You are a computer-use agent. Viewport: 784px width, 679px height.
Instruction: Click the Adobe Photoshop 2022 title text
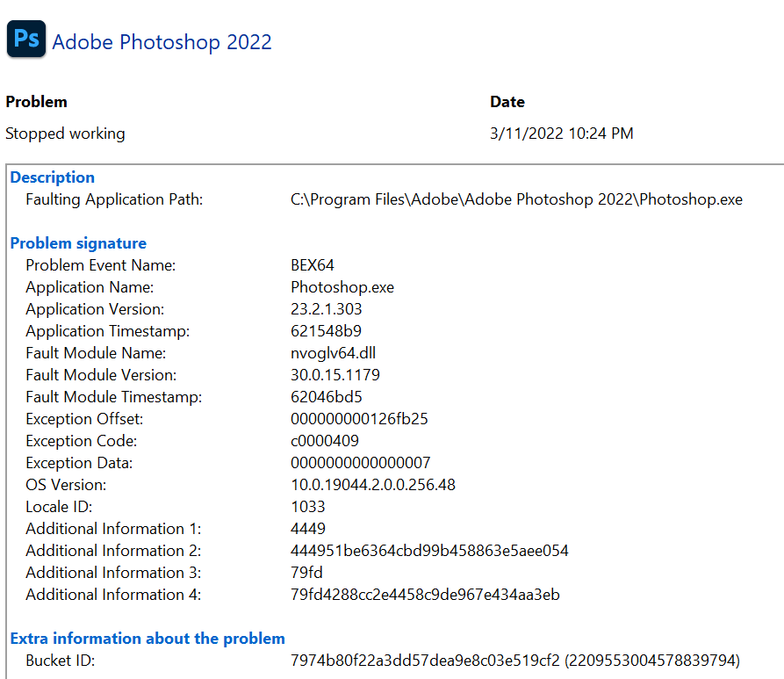pyautogui.click(x=162, y=41)
